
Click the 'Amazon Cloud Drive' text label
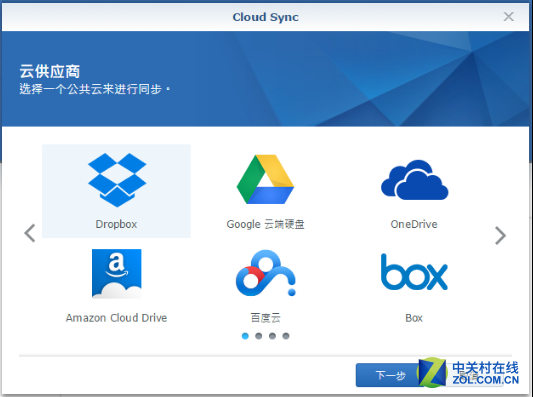117,318
